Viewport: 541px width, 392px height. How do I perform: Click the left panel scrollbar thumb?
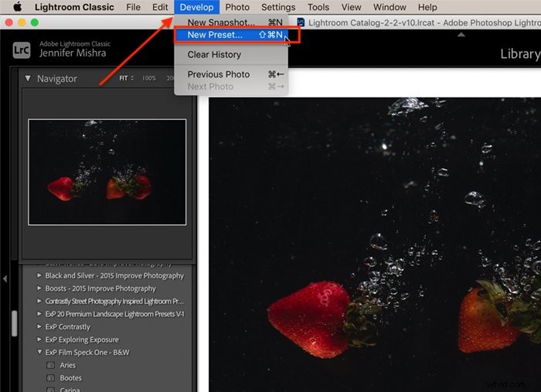point(14,323)
